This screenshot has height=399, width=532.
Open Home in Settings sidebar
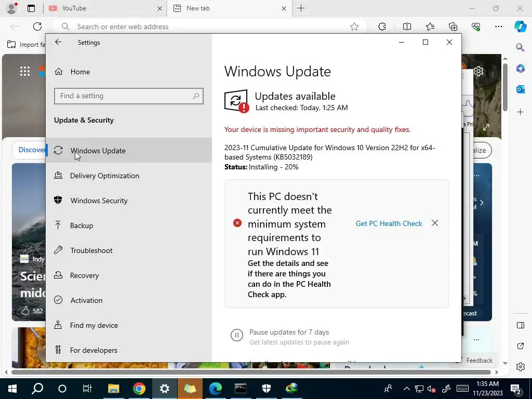(129, 72)
